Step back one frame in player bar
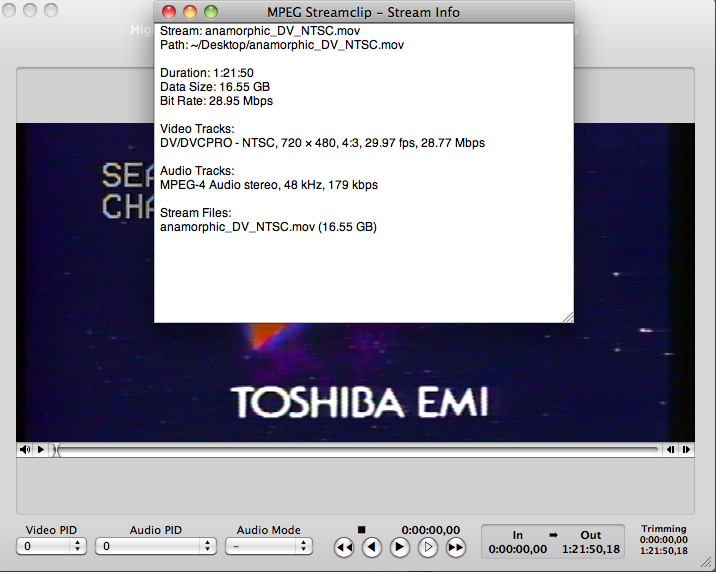 click(x=670, y=450)
